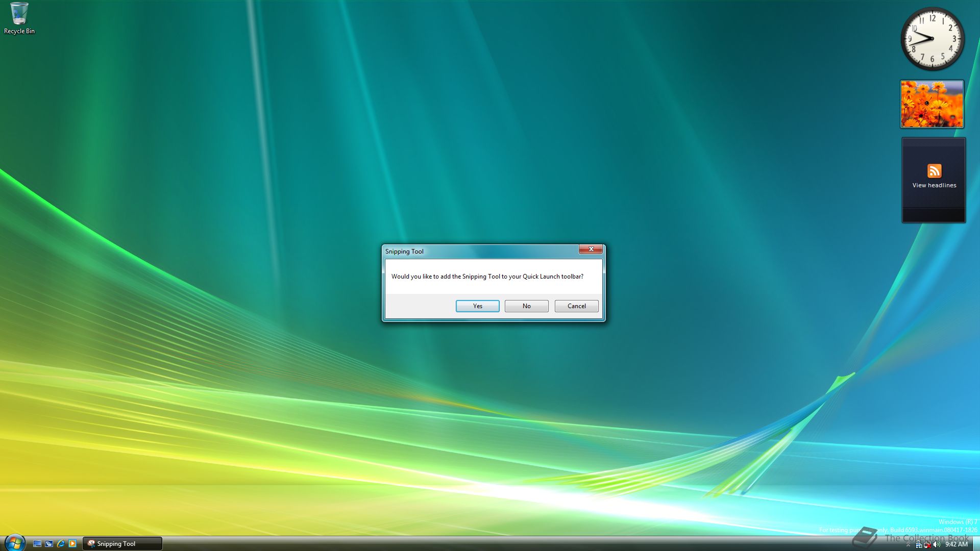
Task: Click the 9:42 AM taskbar clock
Action: coord(956,544)
